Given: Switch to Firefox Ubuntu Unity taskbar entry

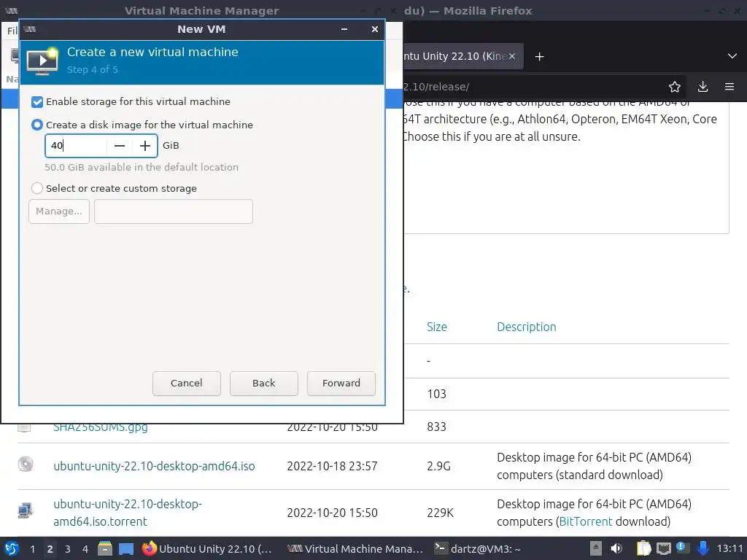Looking at the screenshot, I should pos(207,548).
